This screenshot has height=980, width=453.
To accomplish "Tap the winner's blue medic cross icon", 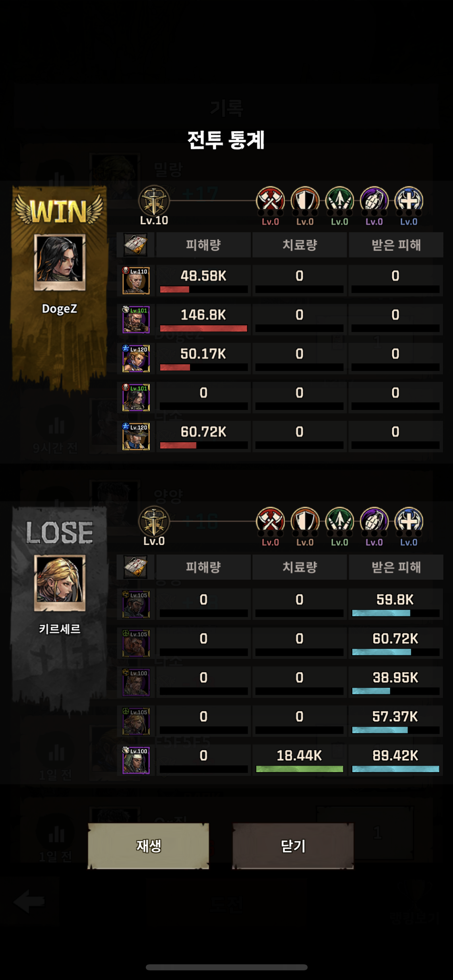I will pos(409,201).
